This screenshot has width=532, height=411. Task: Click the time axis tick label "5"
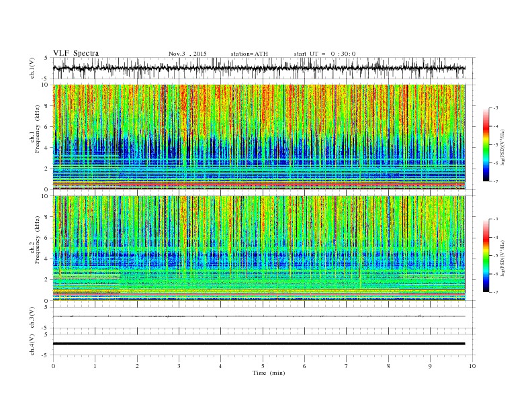pos(263,366)
